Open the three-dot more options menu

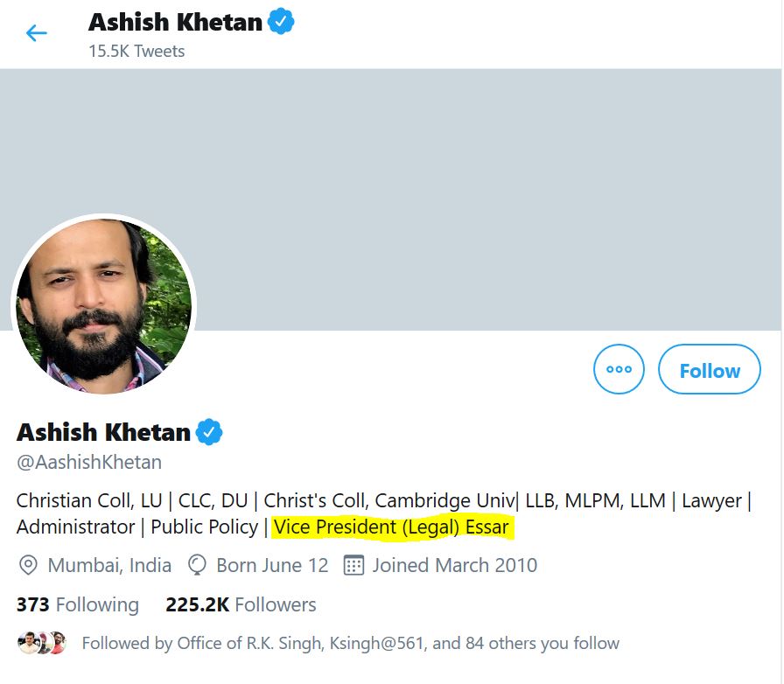619,370
